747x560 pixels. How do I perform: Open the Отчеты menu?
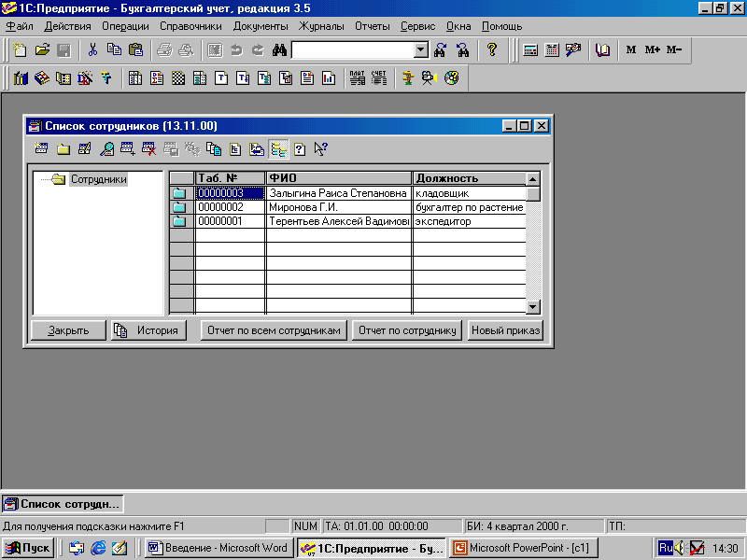373,26
